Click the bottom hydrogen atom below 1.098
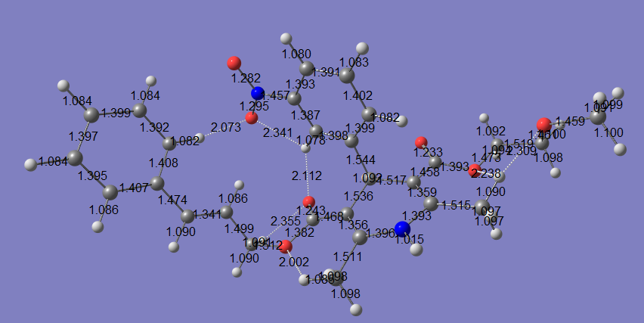644x323 pixels. coord(356,309)
